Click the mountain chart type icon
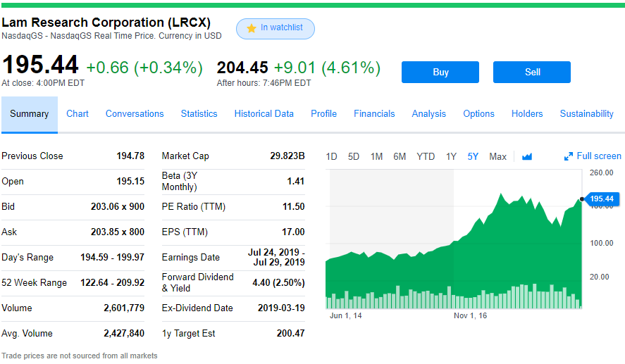 pyautogui.click(x=527, y=156)
